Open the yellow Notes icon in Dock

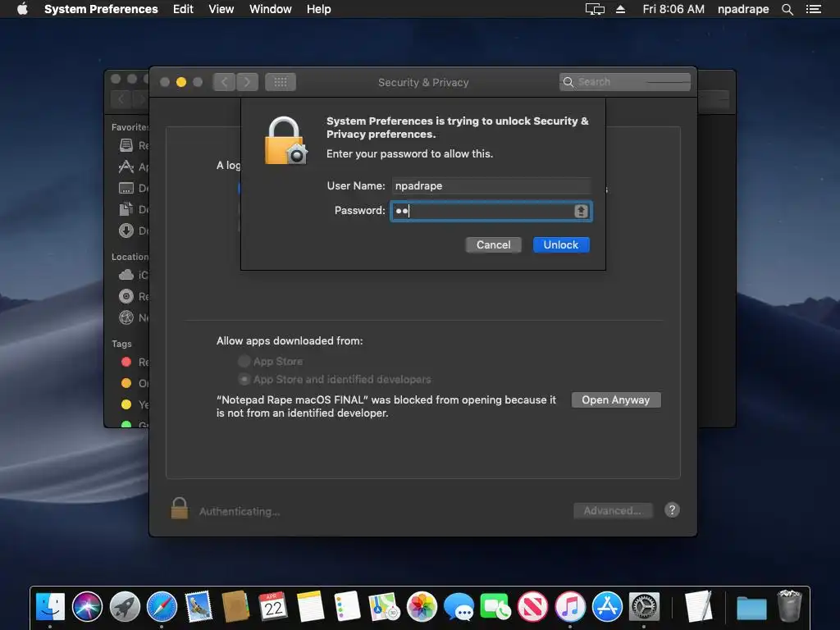click(310, 606)
